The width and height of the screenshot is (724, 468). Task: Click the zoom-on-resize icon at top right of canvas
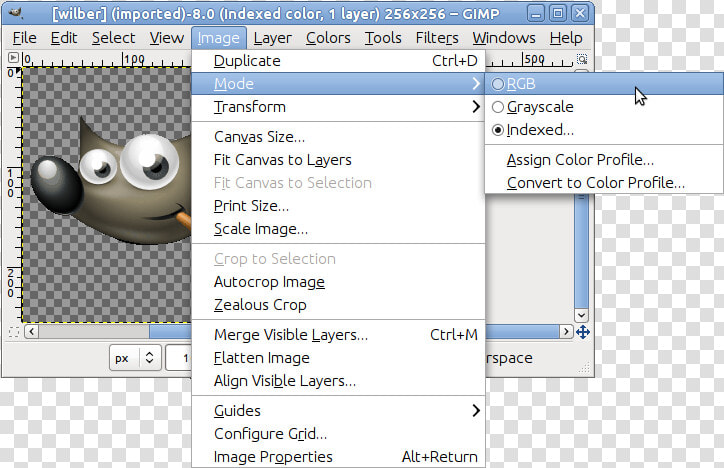(582, 59)
